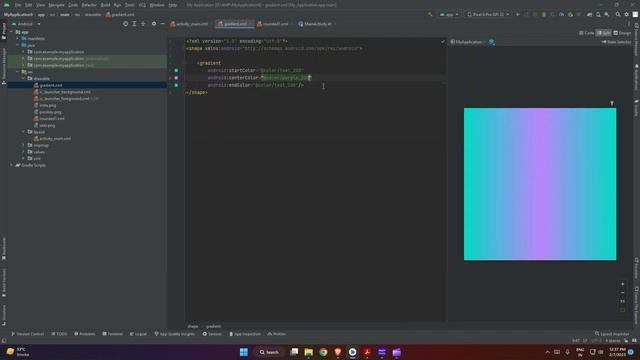Zoom out on the preview with minus
Viewport: 640px width, 360px height.
pos(622,293)
